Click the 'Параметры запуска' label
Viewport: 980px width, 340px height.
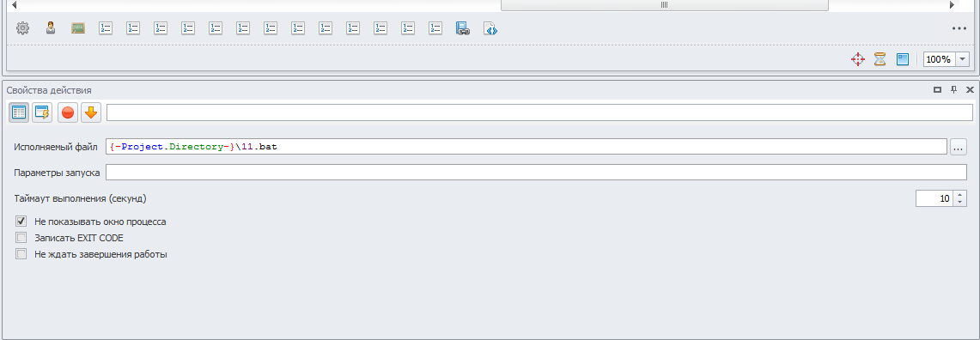point(58,173)
